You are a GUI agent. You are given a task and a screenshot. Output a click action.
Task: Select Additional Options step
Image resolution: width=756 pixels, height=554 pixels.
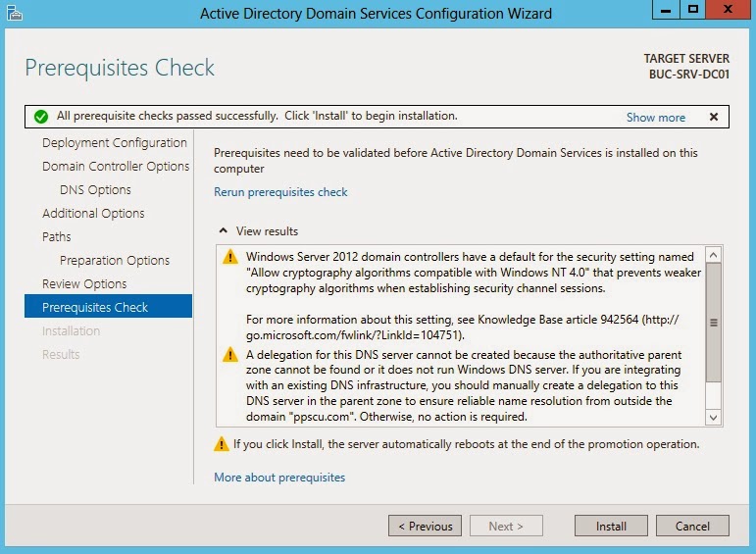[x=93, y=213]
